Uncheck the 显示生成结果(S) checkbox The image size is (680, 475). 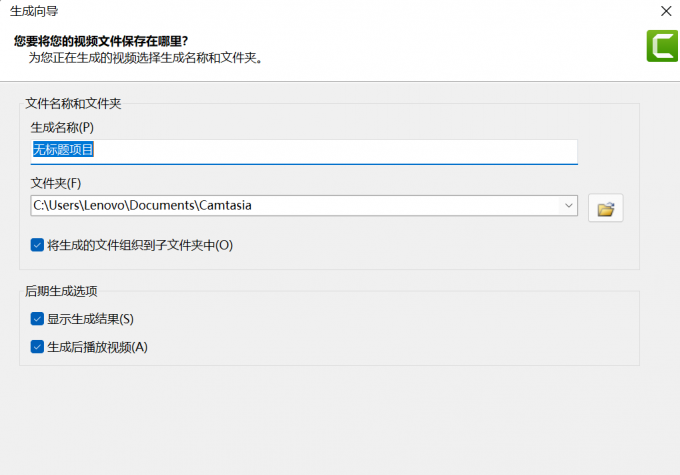pyautogui.click(x=38, y=319)
